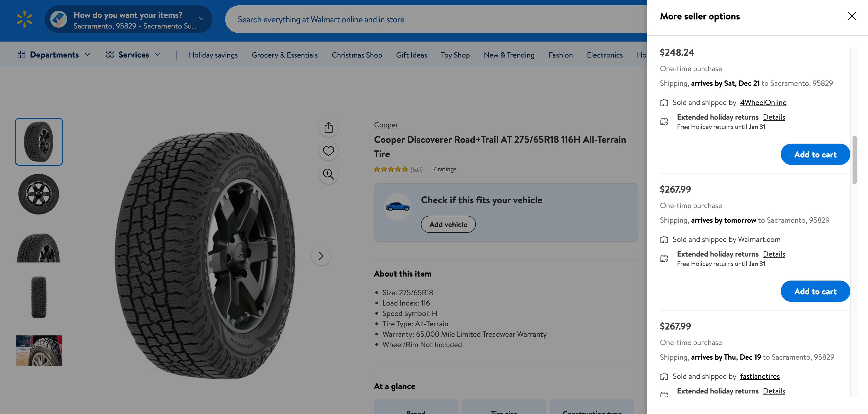Click the magnifier zoom icon on image
868x414 pixels.
[x=328, y=174]
